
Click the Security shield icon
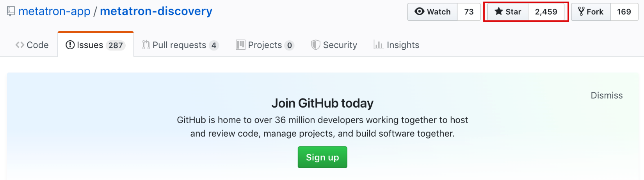[315, 45]
